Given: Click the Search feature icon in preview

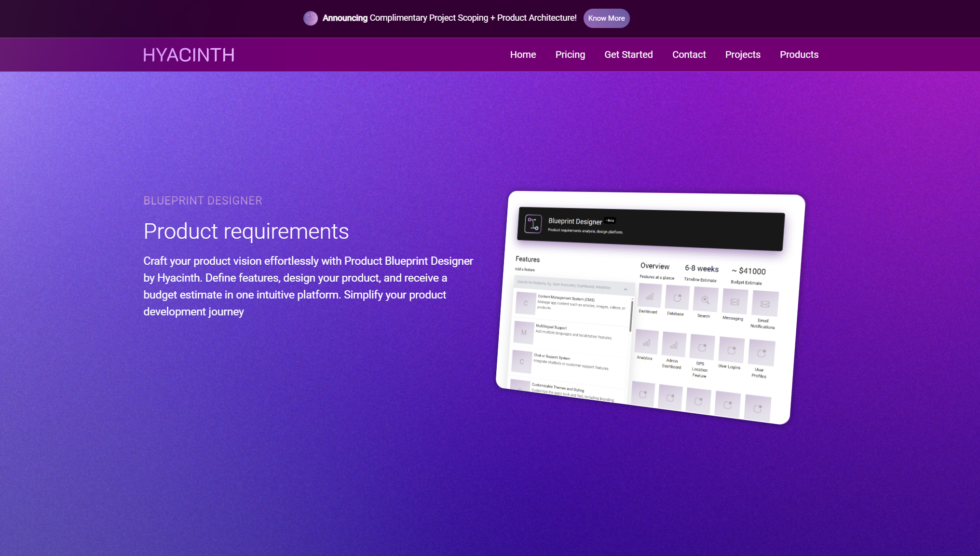Looking at the screenshot, I should tap(705, 299).
